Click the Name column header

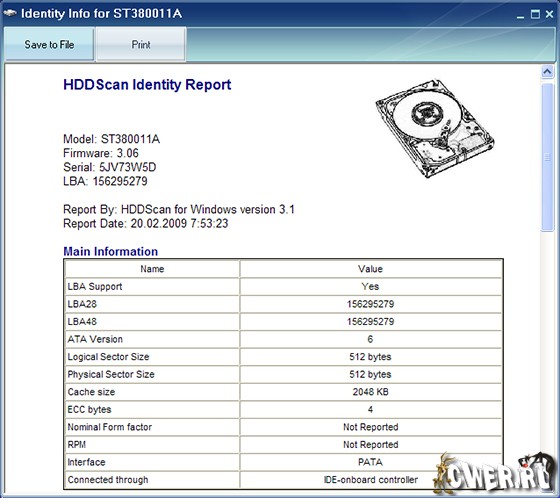pyautogui.click(x=152, y=269)
